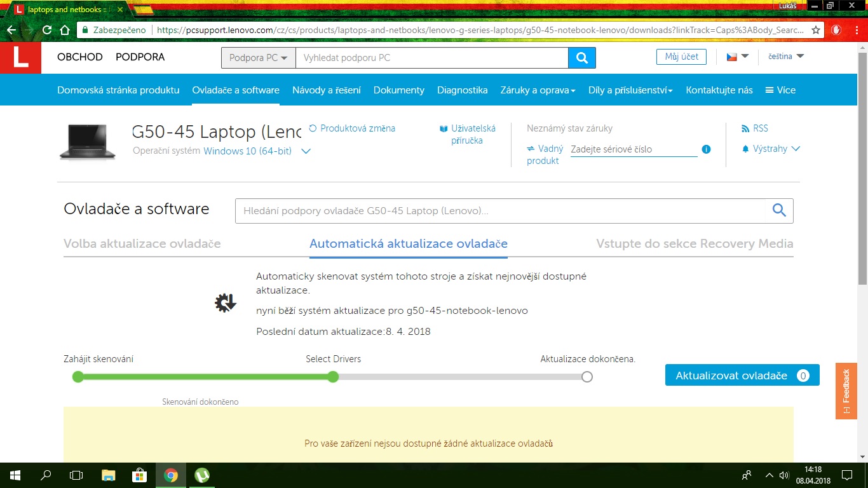This screenshot has width=868, height=488.
Task: Click the Lenovo logo
Action: (20, 57)
